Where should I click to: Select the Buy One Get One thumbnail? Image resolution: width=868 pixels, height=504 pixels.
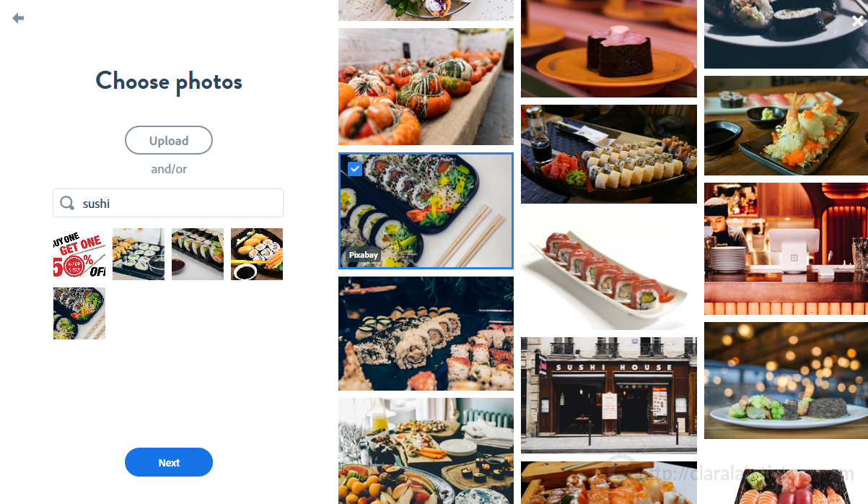click(x=79, y=254)
